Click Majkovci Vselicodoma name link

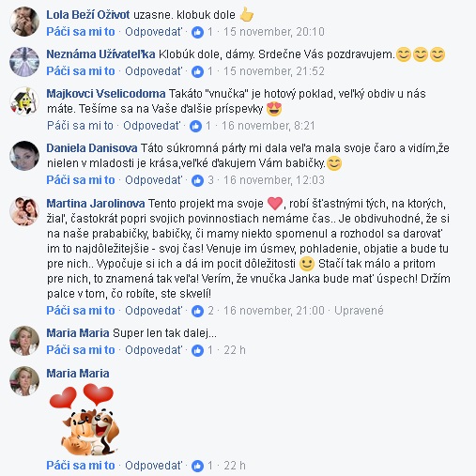106,94
